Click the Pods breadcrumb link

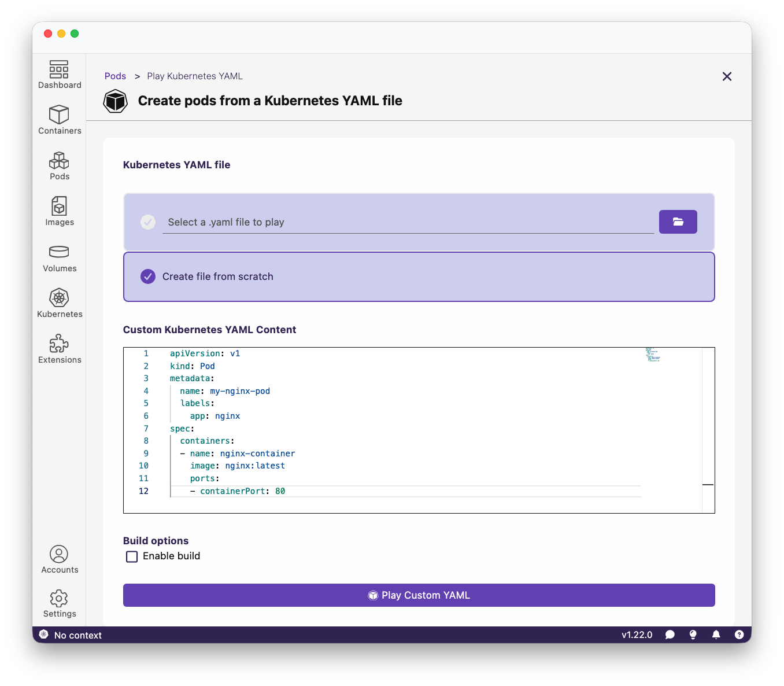(x=115, y=76)
